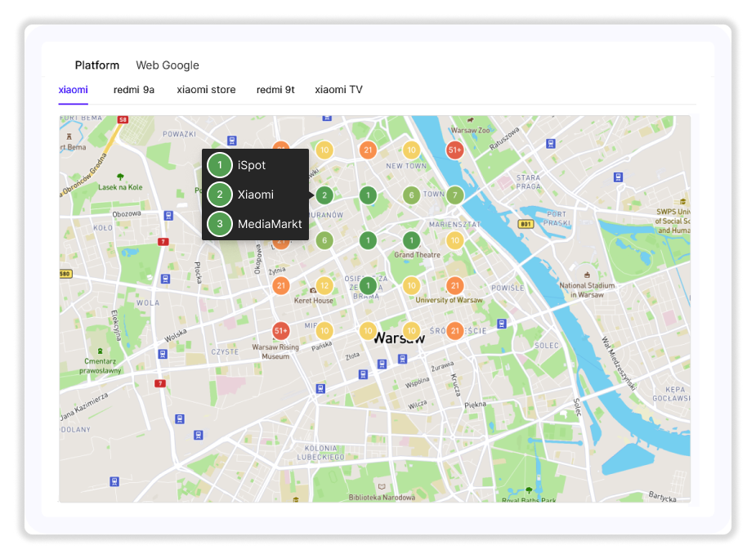Select the green 6 marker near New Town

[411, 195]
